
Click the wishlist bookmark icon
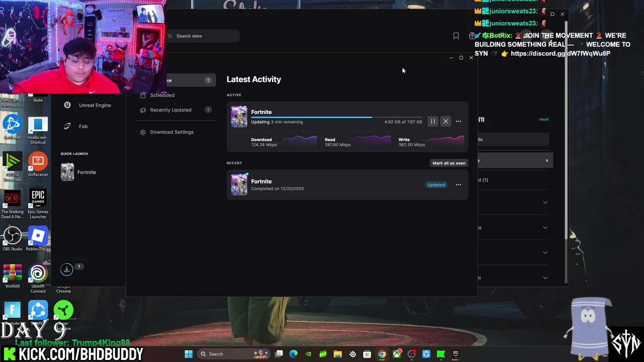[456, 36]
